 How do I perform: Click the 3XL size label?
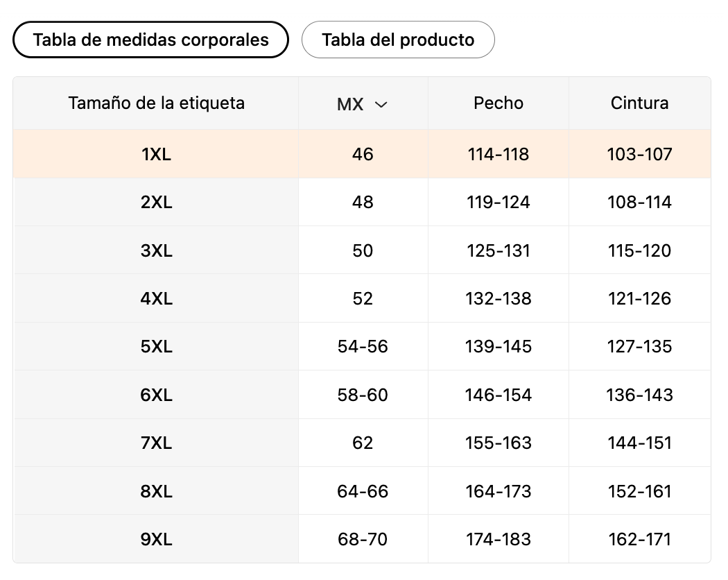(156, 250)
